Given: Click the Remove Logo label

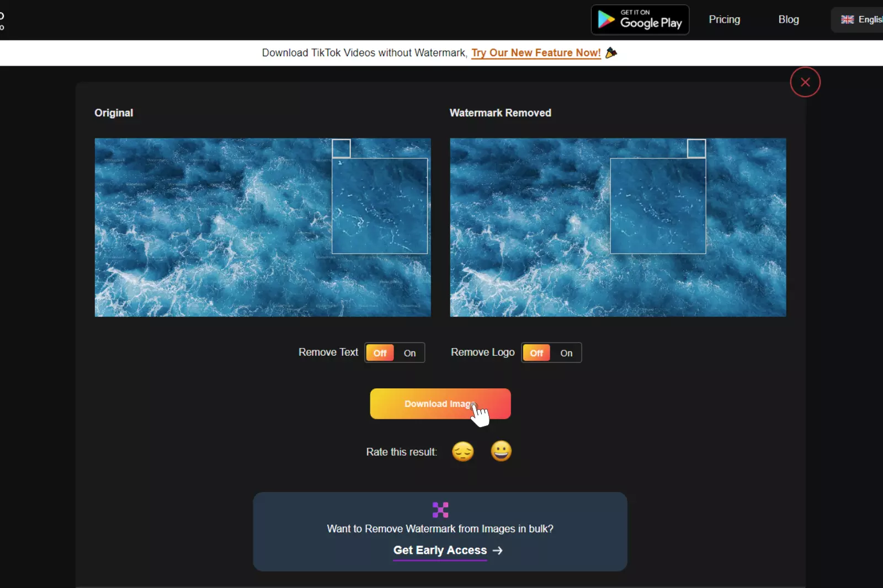Looking at the screenshot, I should point(483,352).
